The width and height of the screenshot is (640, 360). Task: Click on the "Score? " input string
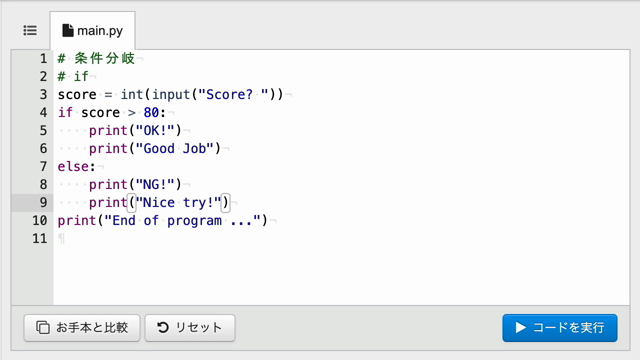pos(233,95)
